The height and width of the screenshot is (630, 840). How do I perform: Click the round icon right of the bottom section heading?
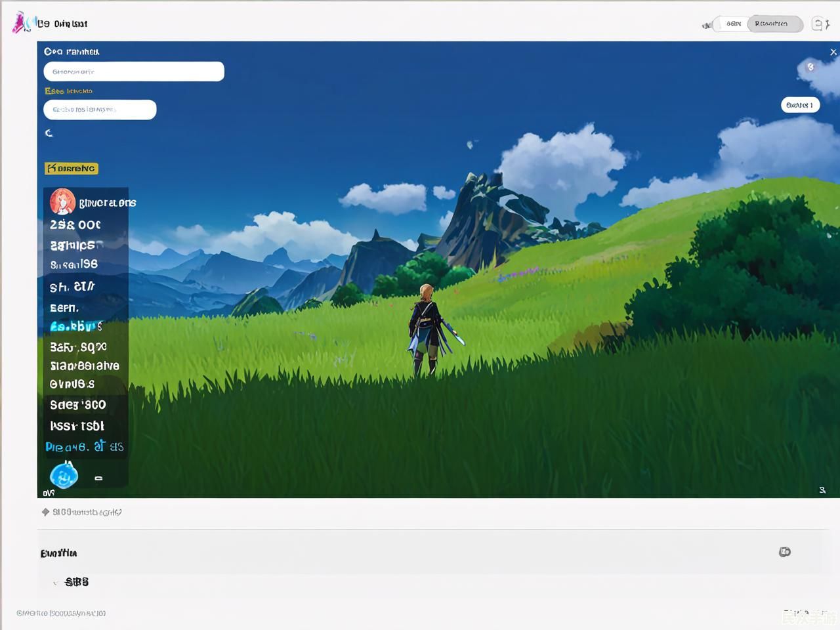pos(784,552)
